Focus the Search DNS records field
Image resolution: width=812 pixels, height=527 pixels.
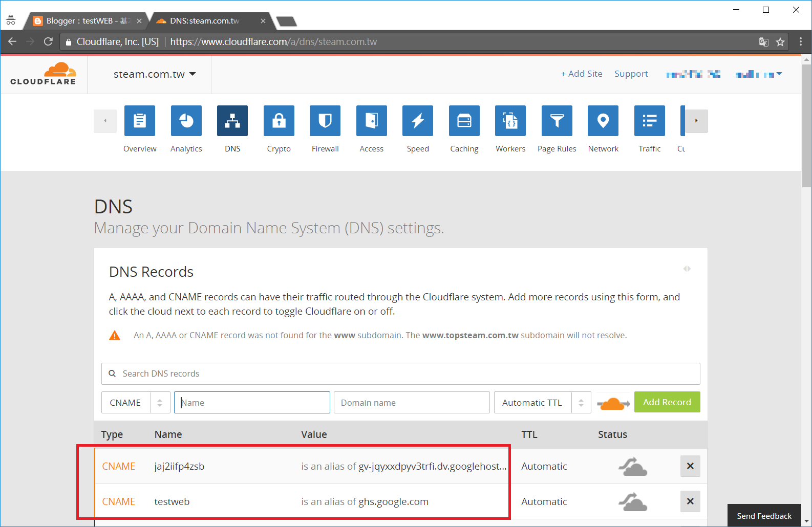pos(401,374)
